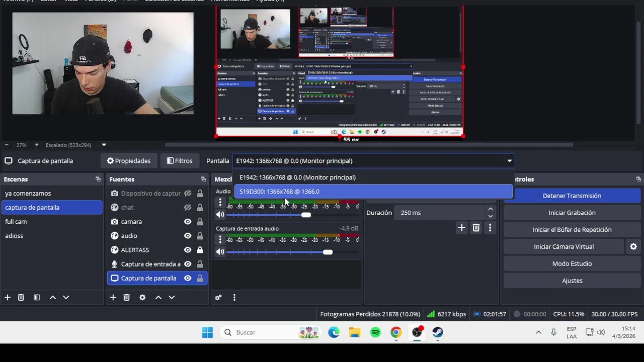Select the captura de pantalla scene
Screen dimensions: 644x362
[x=52, y=207]
